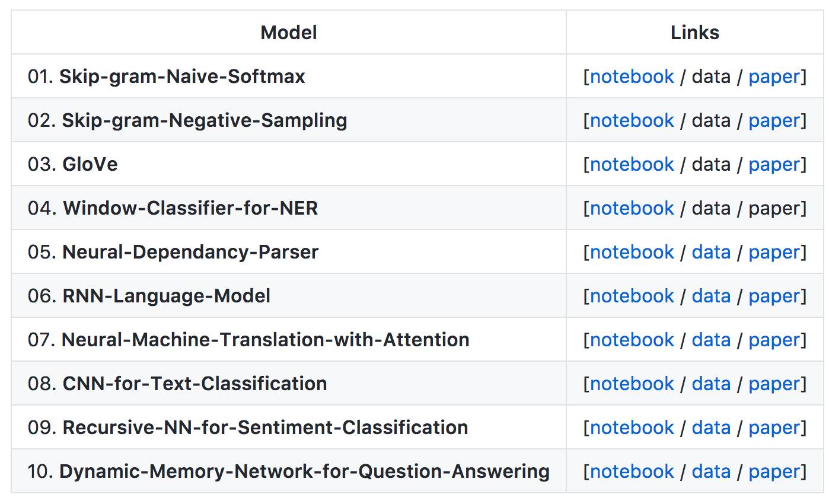Open data for Neural-Machine-Translation-with-Attention

tap(710, 340)
